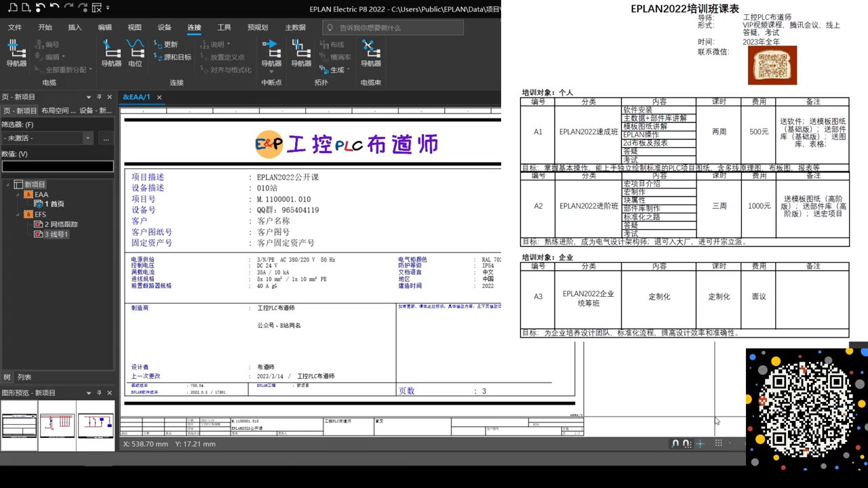868x488 pixels.
Task: Click the 槽满率 fill rate command
Action: [x=335, y=57]
